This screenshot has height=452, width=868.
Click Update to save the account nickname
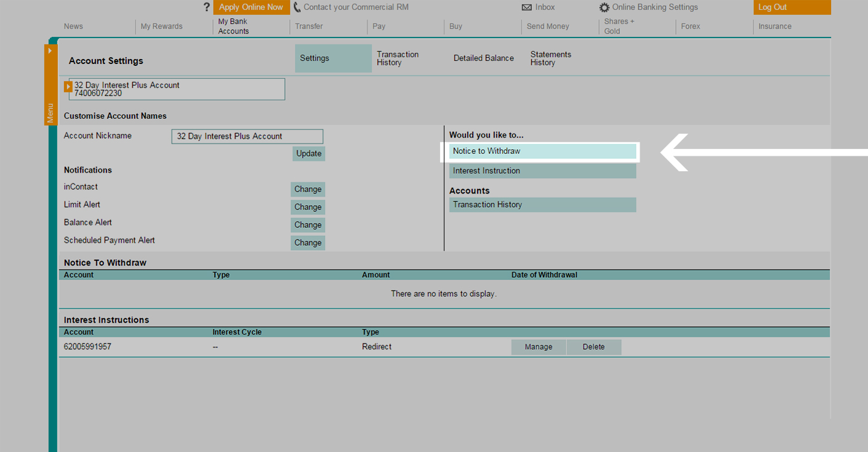pos(308,153)
